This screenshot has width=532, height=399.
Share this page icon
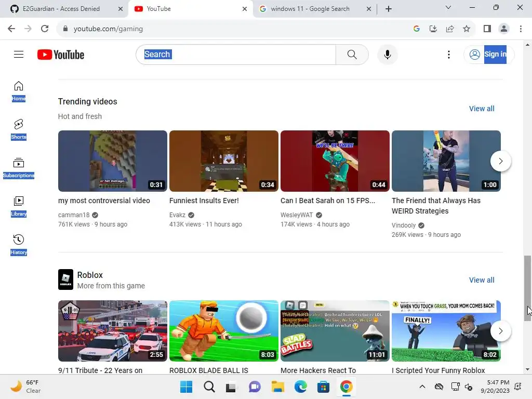tap(450, 29)
